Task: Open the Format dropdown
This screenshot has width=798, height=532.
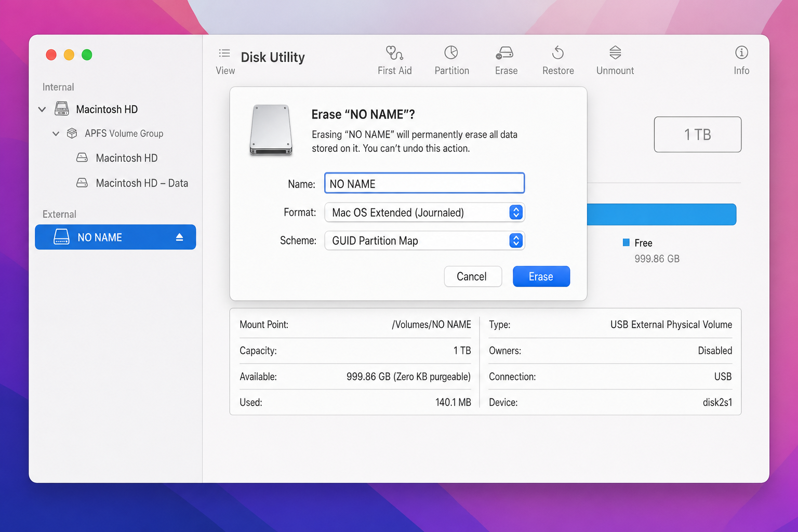Action: pos(424,212)
